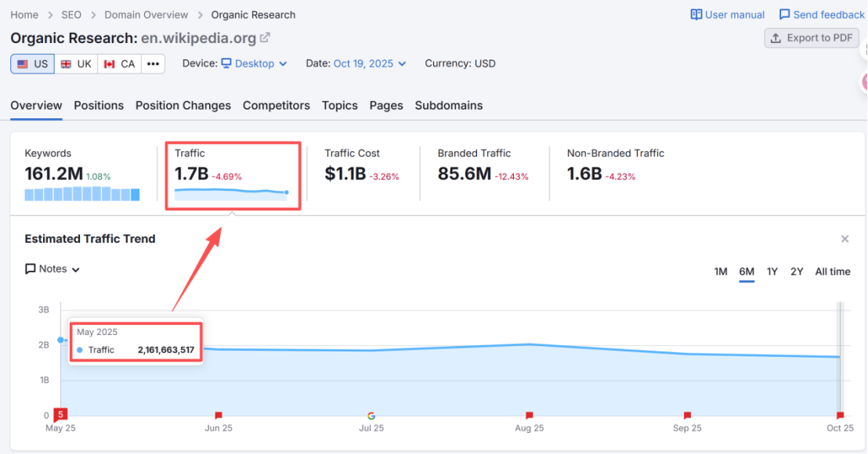868x454 pixels.
Task: Click the red flag note at Jun 25
Action: (x=219, y=416)
